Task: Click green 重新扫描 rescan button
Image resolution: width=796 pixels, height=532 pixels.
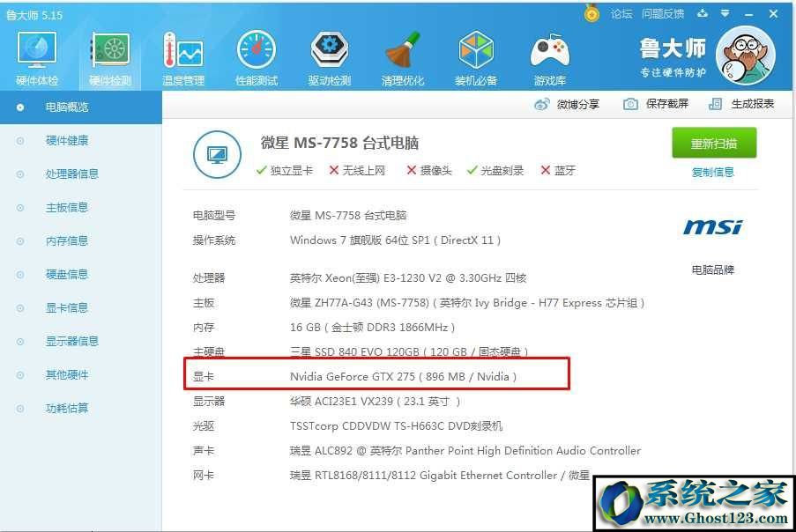Action: tap(714, 143)
